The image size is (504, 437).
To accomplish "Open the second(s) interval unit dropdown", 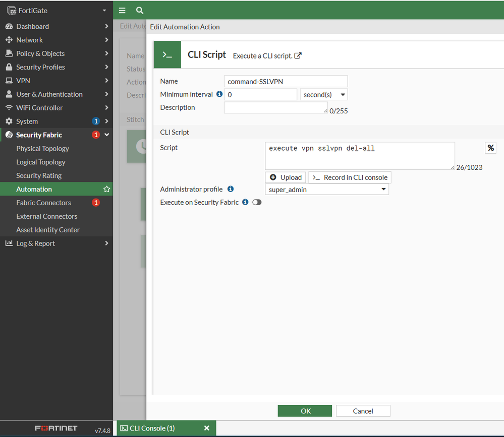I will click(323, 95).
